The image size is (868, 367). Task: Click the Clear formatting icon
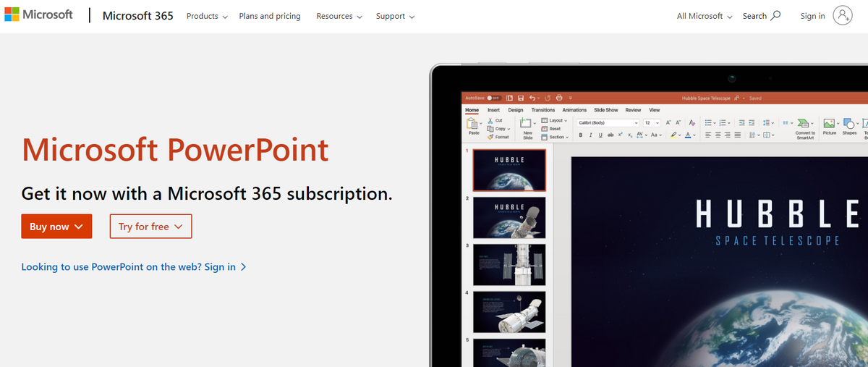tap(692, 122)
